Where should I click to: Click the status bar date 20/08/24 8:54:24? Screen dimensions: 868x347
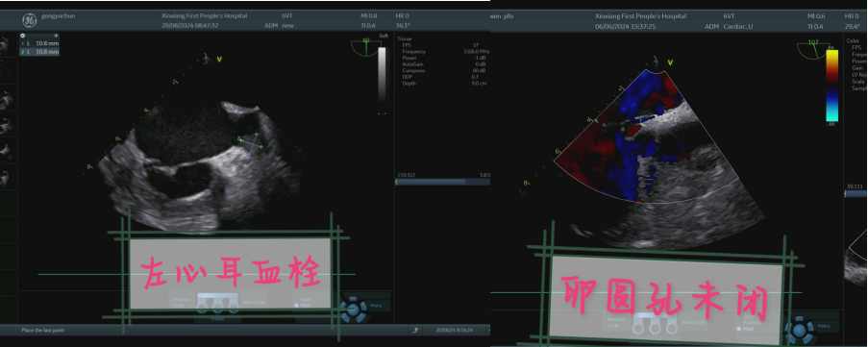(x=455, y=330)
